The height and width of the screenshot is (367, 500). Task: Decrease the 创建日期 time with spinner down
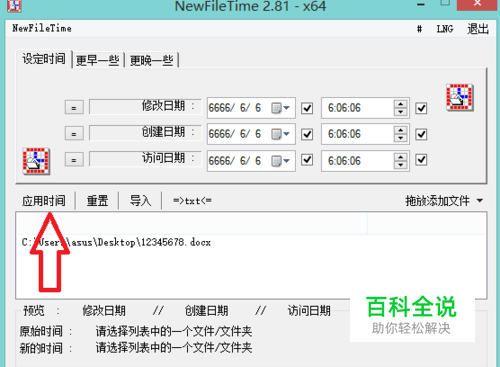(x=401, y=138)
